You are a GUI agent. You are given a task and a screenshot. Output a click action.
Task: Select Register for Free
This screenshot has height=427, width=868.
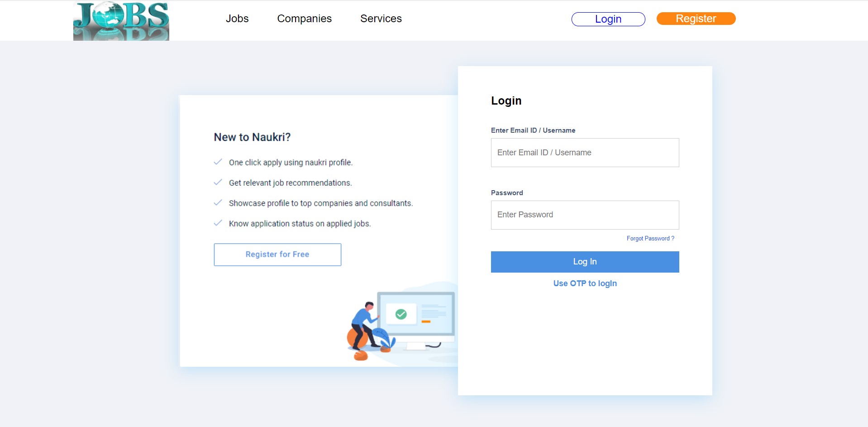tap(277, 254)
